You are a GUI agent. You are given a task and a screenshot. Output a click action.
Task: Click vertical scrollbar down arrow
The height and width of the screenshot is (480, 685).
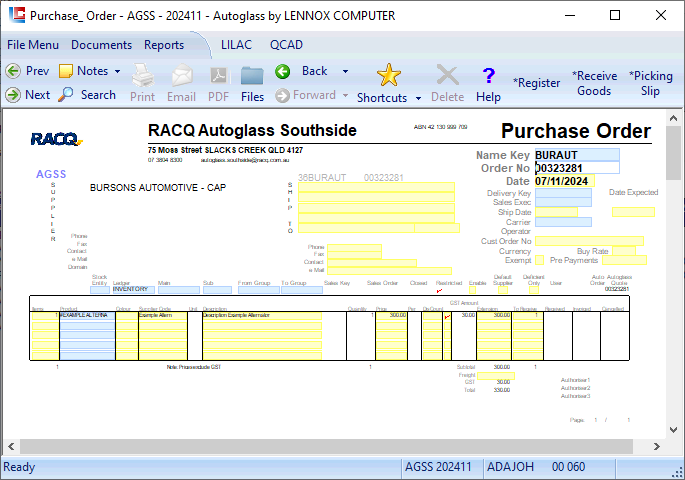(x=673, y=430)
